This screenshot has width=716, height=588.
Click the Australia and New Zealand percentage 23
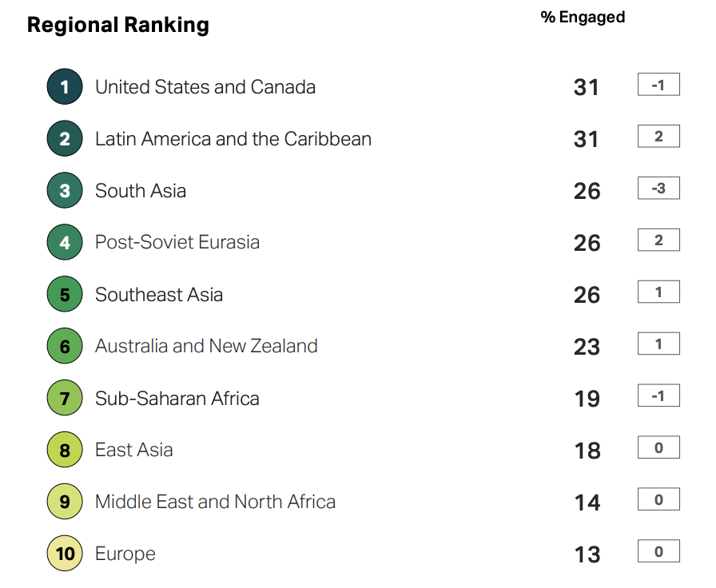[x=587, y=347]
